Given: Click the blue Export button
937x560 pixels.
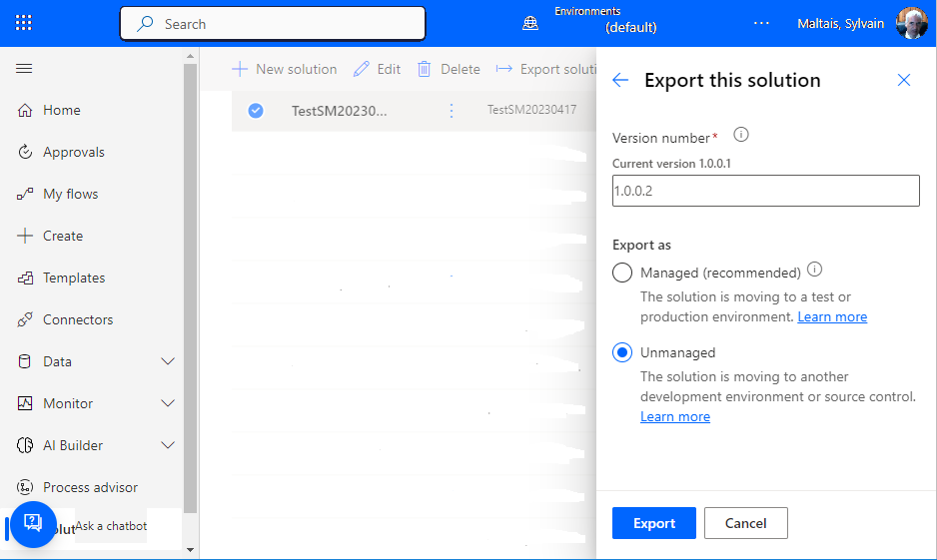Looking at the screenshot, I should [x=653, y=523].
